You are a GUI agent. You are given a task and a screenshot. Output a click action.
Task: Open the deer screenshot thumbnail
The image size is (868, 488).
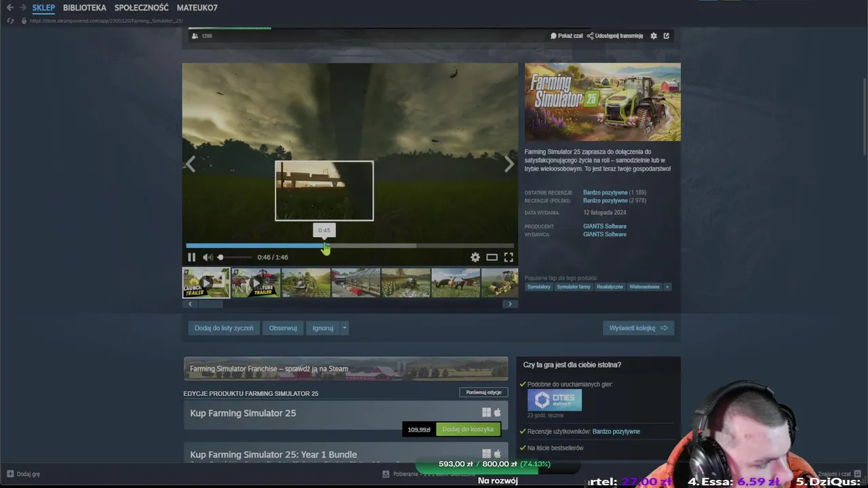456,283
